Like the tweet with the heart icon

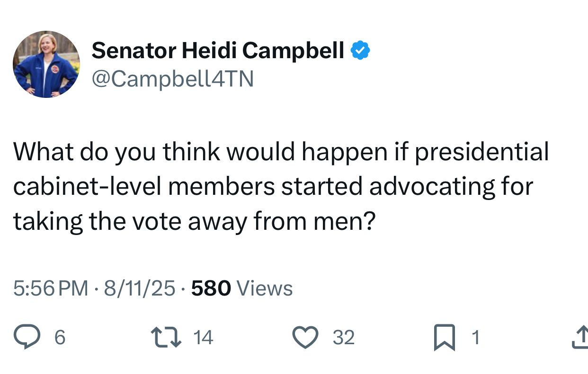tap(306, 337)
